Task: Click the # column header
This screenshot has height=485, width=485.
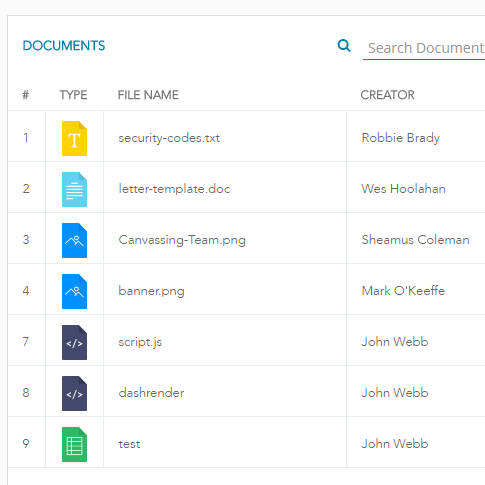Action: [26, 95]
